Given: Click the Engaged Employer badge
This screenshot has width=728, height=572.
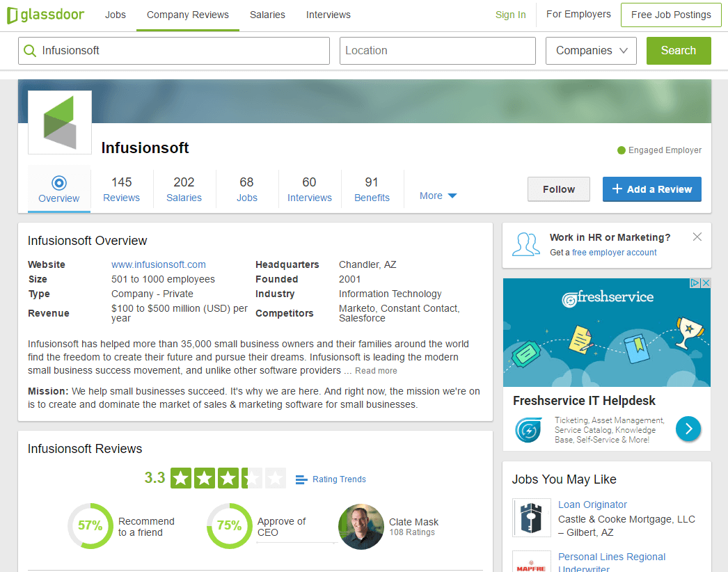Looking at the screenshot, I should click(659, 150).
